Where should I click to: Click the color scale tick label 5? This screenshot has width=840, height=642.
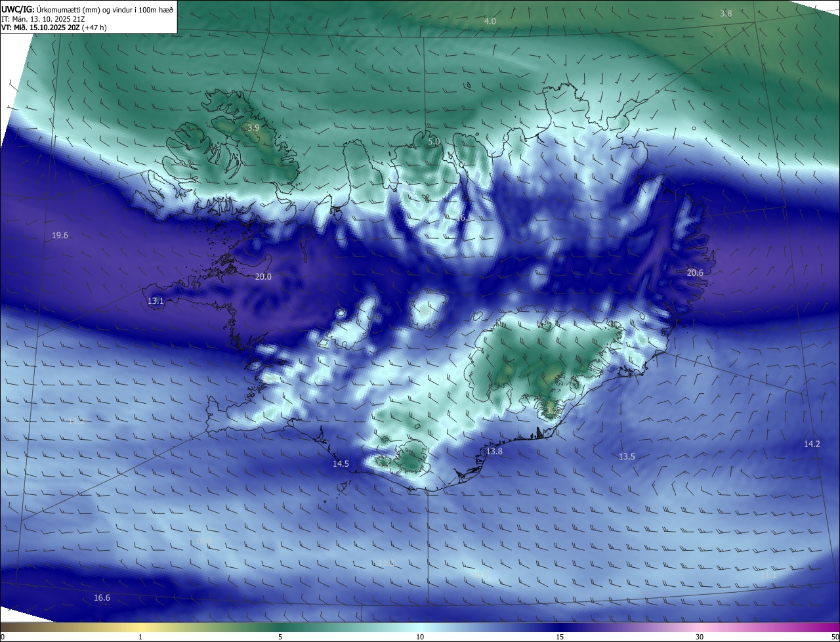280,637
